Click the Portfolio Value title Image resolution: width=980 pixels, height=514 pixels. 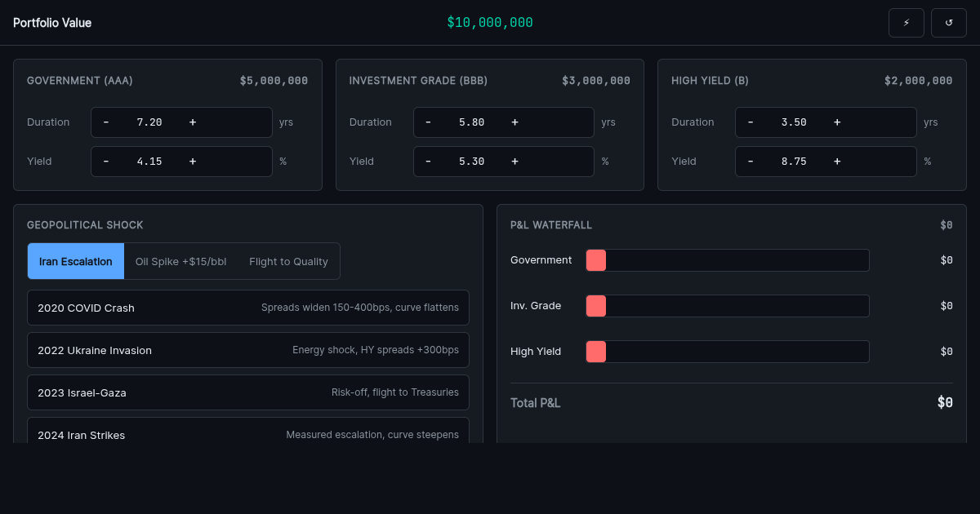52,23
